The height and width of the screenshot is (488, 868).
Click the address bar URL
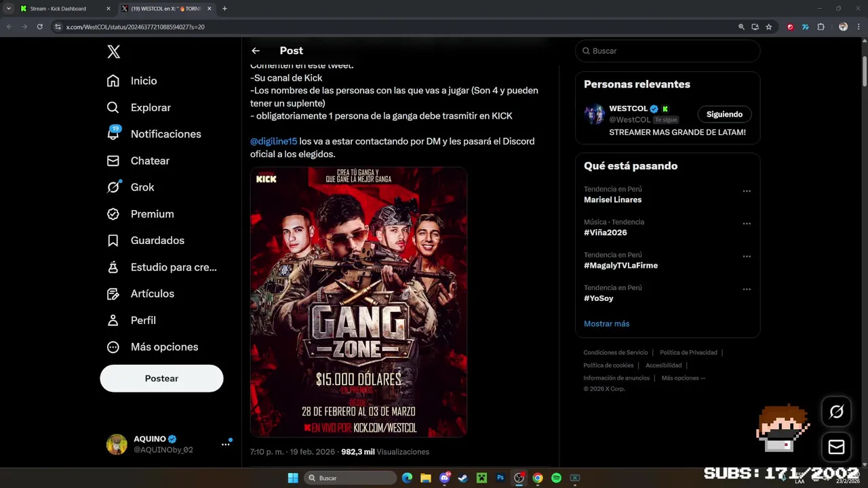[136, 27]
